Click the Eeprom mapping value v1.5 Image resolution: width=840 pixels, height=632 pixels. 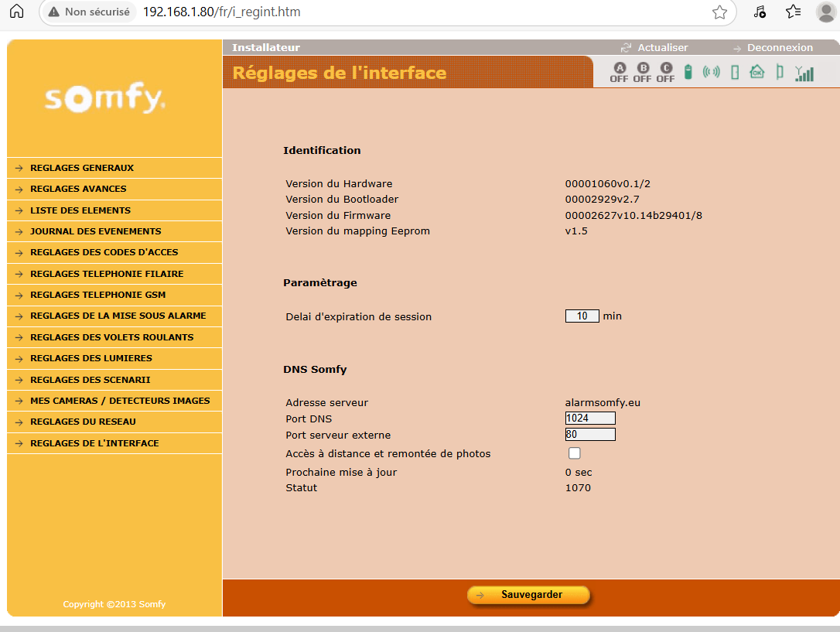pos(576,231)
